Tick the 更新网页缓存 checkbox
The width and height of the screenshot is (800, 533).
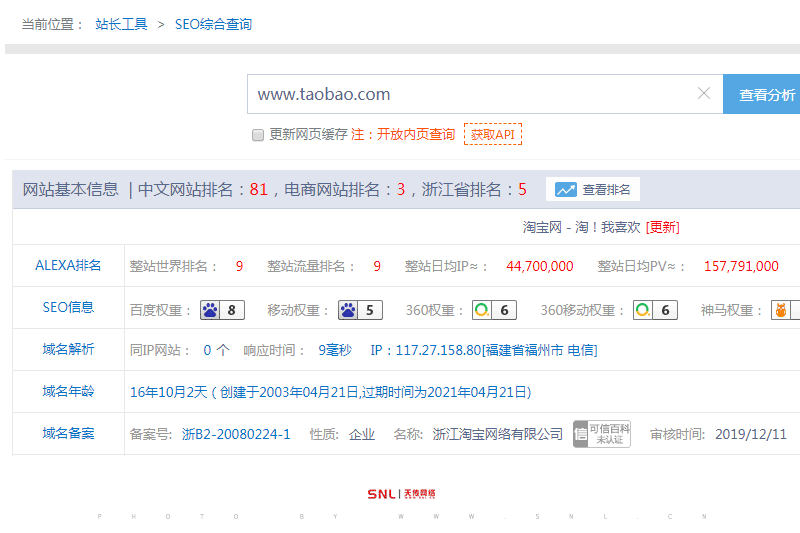258,135
